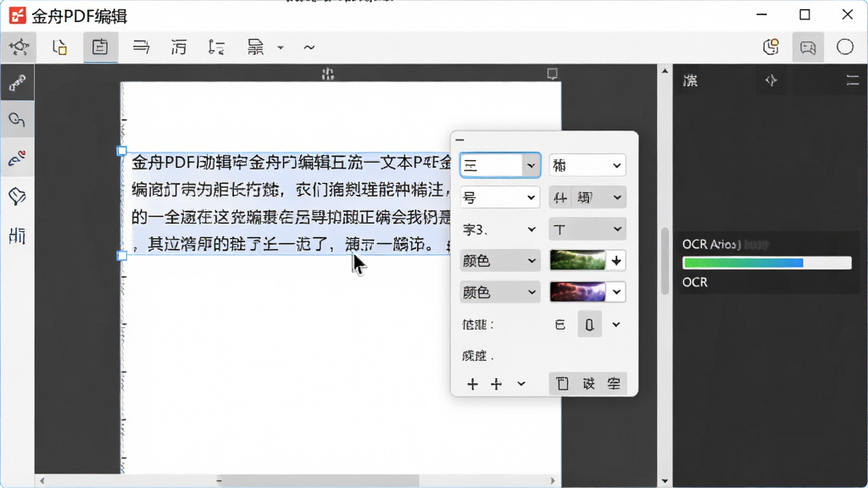The image size is (868, 488).
Task: Click the clipboard-like icon at panel bottom right
Action: [x=562, y=384]
